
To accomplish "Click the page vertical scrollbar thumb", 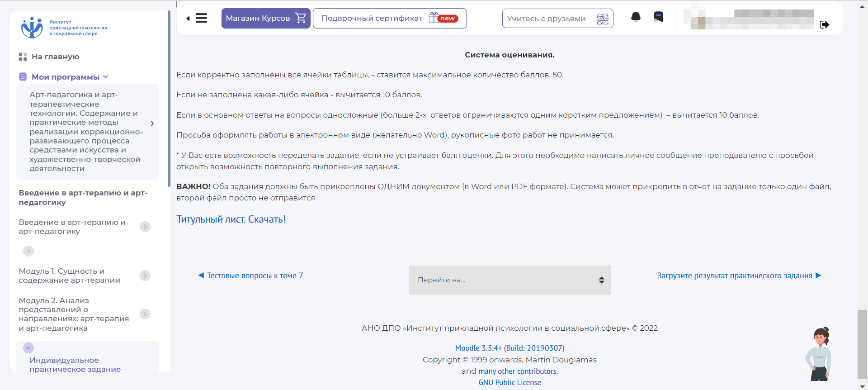I will [x=862, y=344].
